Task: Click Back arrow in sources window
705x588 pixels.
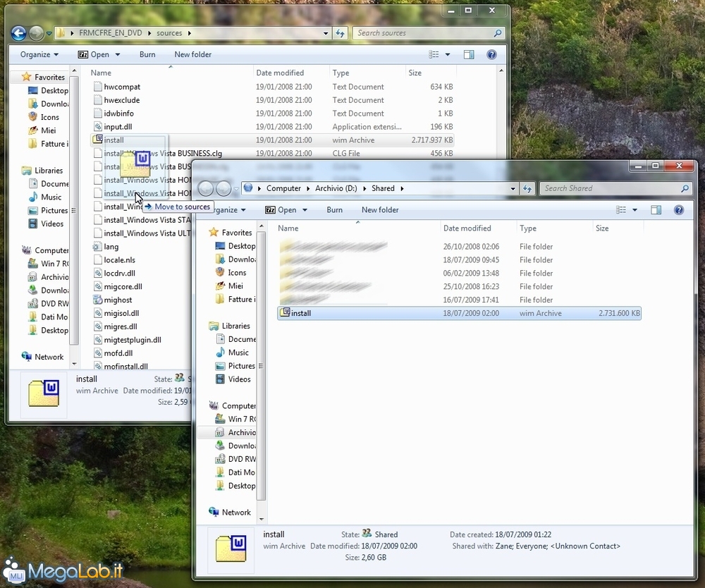Action: pos(19,33)
